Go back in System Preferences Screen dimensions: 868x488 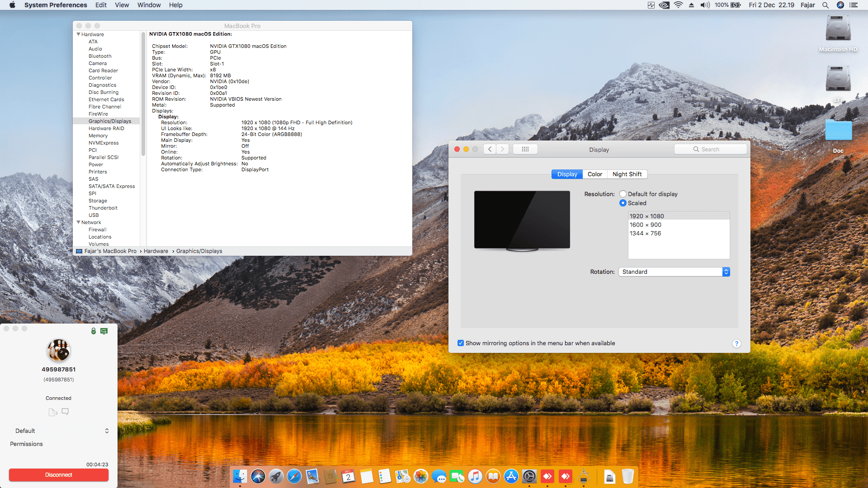(490, 149)
